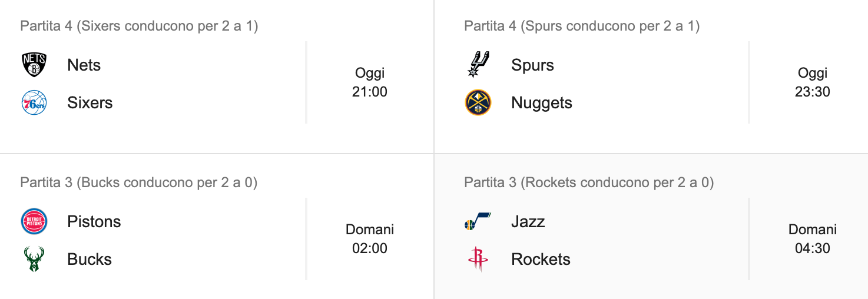
Task: Select the Nuggets team name
Action: pos(542,102)
